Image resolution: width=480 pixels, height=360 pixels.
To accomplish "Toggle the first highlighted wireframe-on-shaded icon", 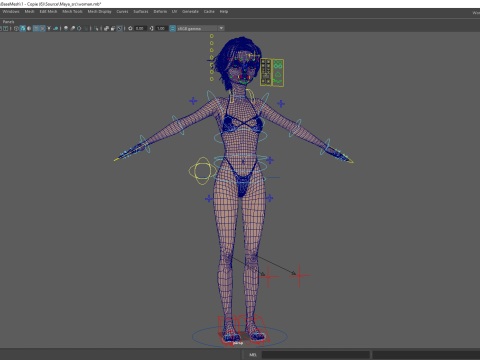I will tap(36, 29).
